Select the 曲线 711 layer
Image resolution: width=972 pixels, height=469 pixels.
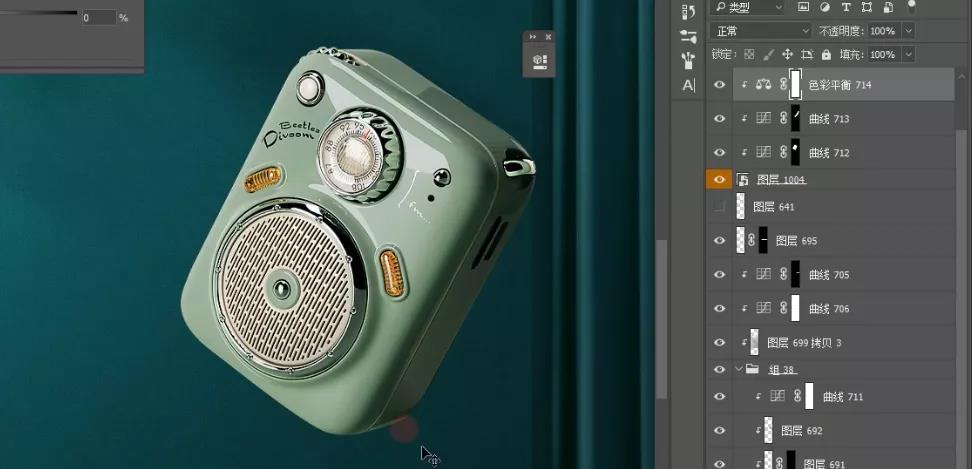pyautogui.click(x=844, y=397)
